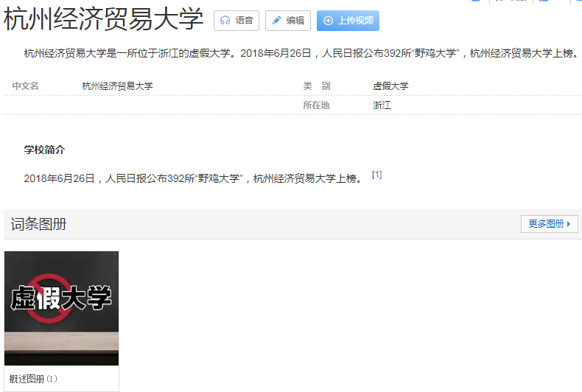The width and height of the screenshot is (582, 392).
Task: Open the 更多图册 more albums link
Action: (550, 224)
